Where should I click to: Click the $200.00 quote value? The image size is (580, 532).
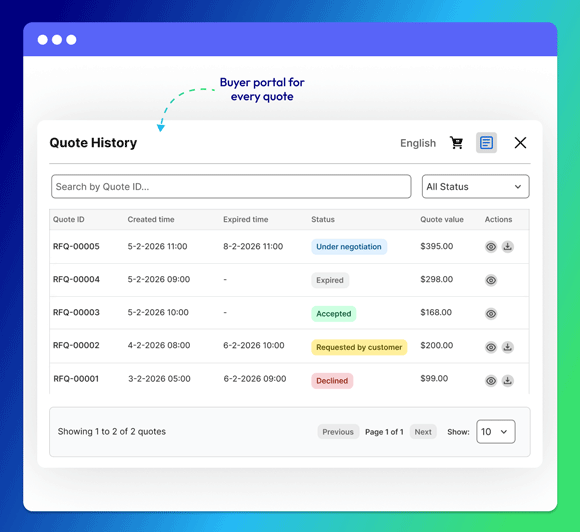(436, 345)
